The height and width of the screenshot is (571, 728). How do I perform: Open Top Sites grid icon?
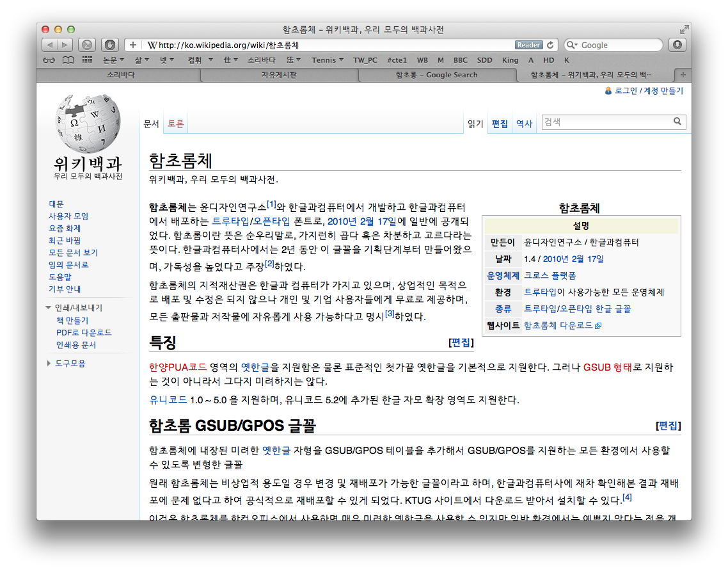(x=87, y=60)
